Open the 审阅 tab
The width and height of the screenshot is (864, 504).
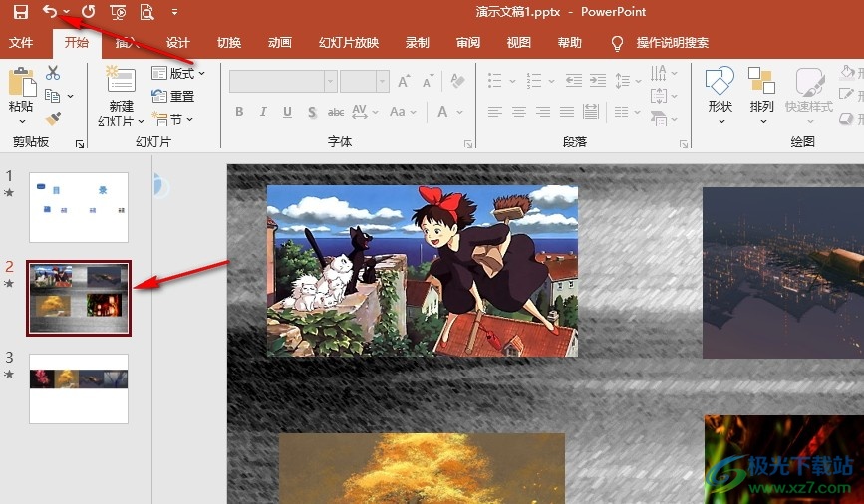(467, 43)
